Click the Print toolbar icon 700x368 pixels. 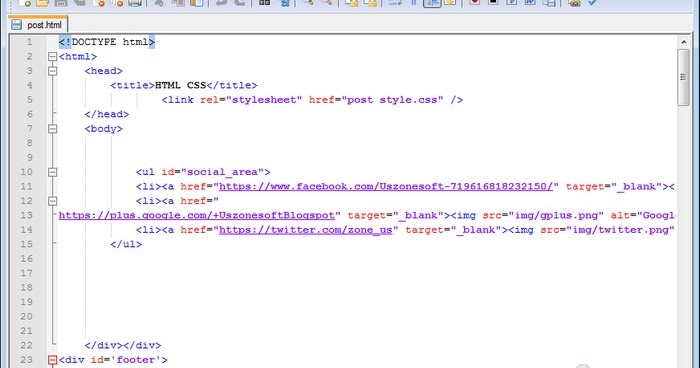[x=135, y=2]
